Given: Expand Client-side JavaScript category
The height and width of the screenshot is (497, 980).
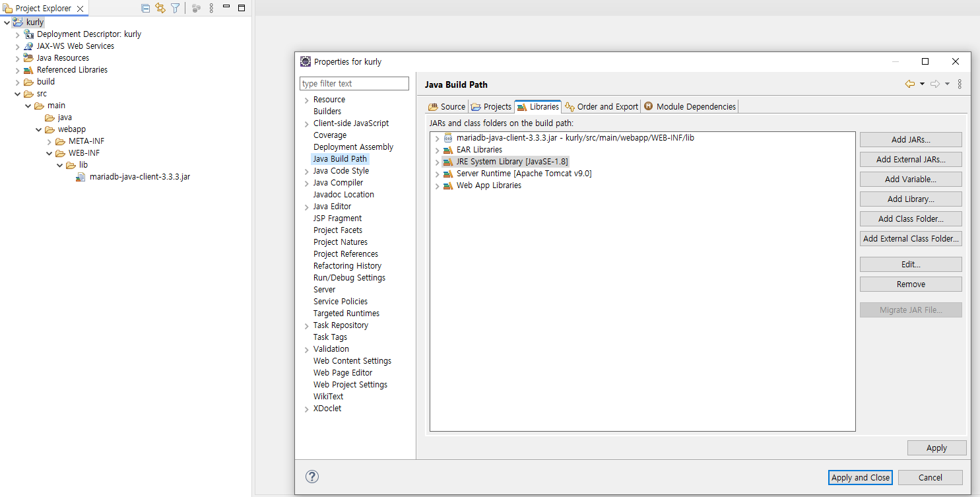Looking at the screenshot, I should pyautogui.click(x=306, y=124).
